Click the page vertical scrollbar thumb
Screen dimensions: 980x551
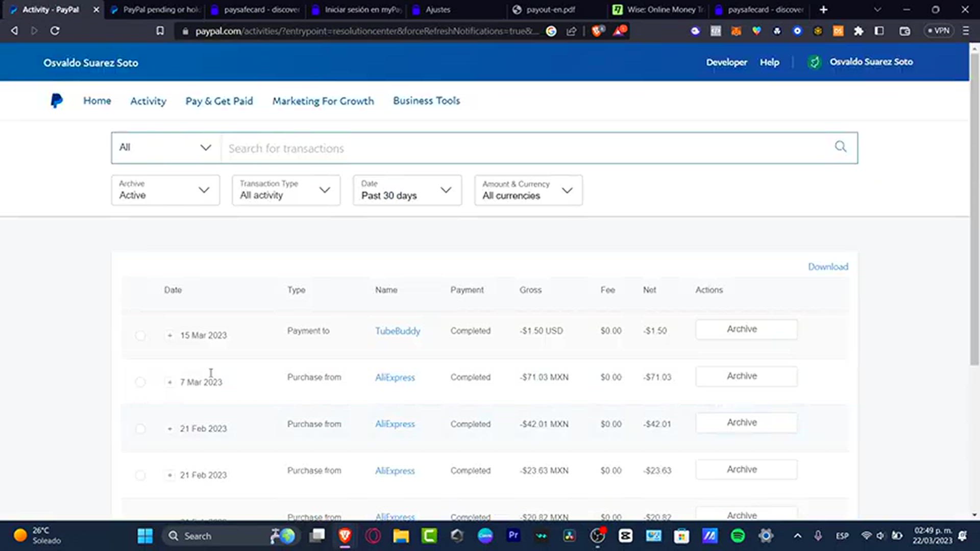974,209
